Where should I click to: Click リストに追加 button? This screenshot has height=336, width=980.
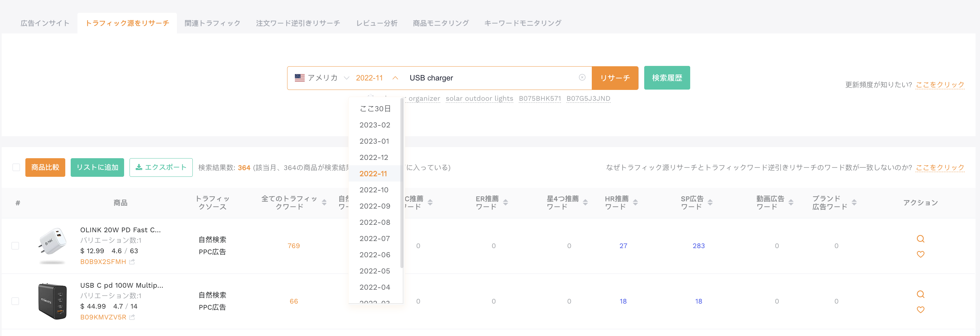click(x=97, y=167)
